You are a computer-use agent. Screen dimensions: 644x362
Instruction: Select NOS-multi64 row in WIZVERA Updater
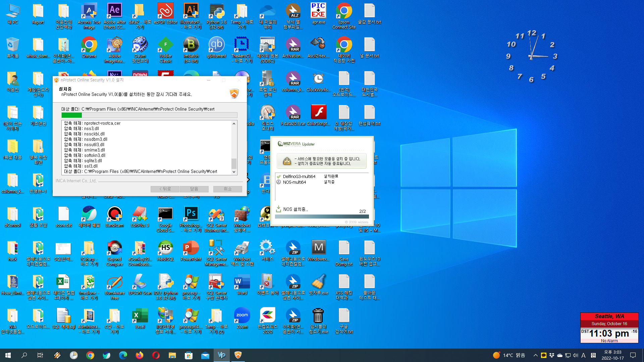coord(322,182)
